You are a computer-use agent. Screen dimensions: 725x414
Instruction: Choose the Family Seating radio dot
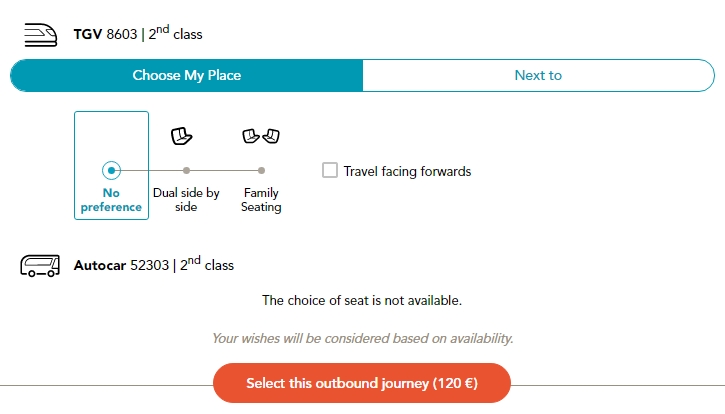[x=261, y=171]
